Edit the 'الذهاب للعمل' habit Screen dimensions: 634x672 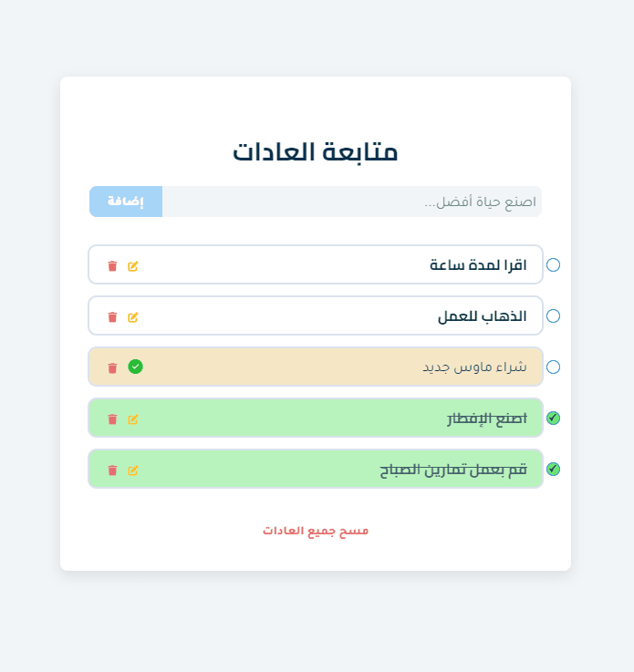click(x=133, y=317)
